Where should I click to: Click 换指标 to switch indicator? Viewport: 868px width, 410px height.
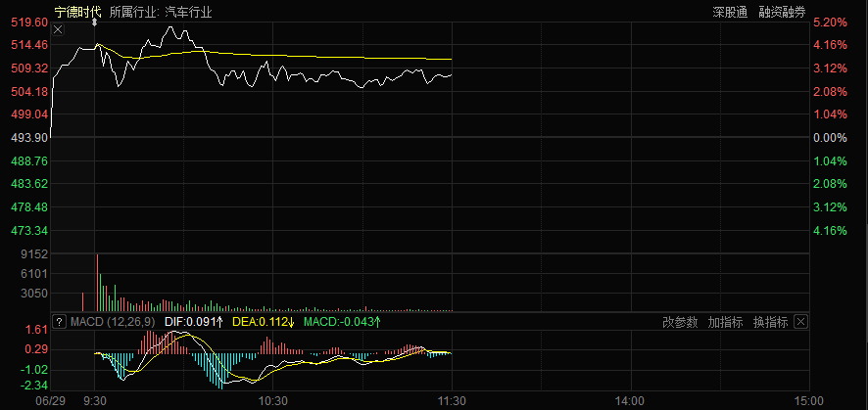pos(770,323)
